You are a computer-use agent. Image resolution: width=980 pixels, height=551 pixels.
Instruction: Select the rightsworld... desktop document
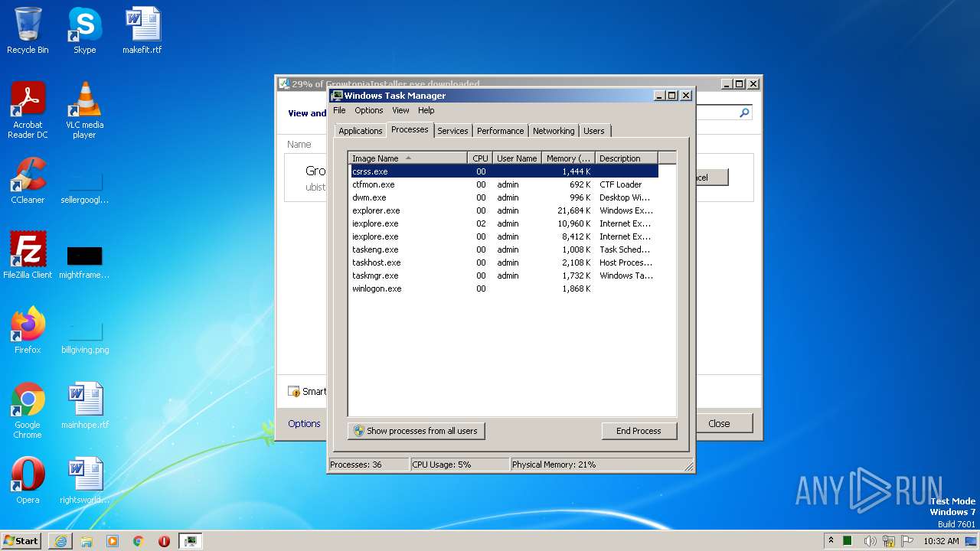[x=84, y=481]
